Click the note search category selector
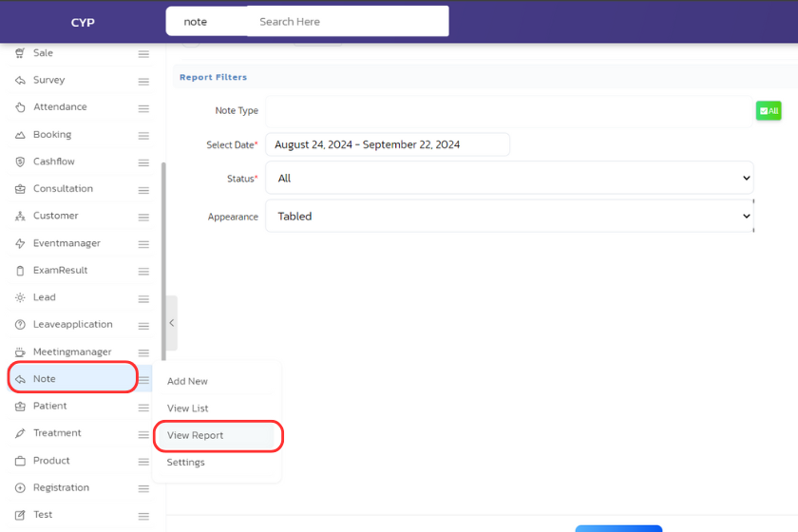Screen dimensions: 798x532 click(x=207, y=22)
